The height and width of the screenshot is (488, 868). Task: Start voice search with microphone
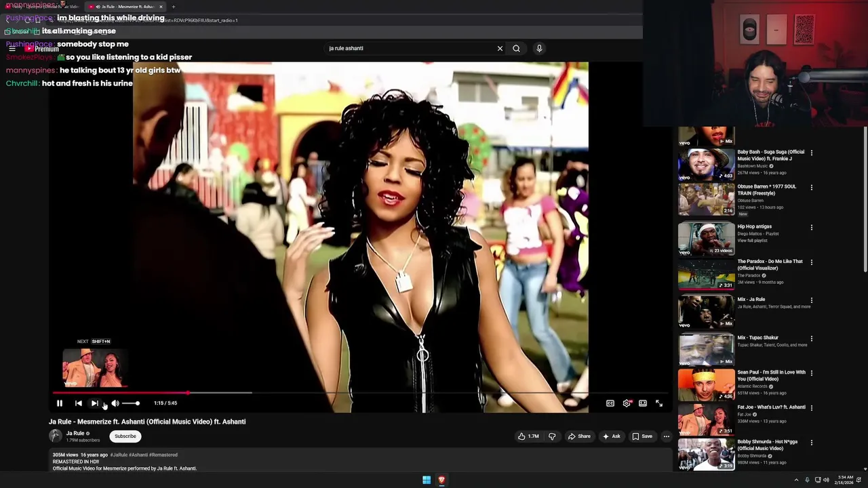click(x=539, y=48)
